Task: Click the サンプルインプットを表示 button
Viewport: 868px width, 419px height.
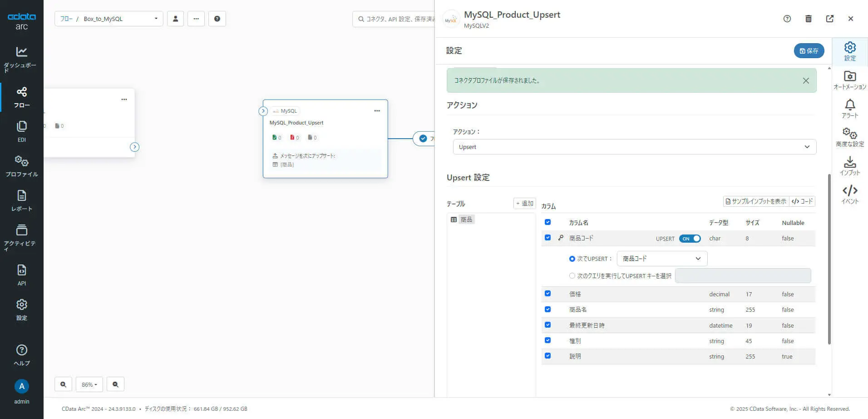Action: [x=756, y=201]
